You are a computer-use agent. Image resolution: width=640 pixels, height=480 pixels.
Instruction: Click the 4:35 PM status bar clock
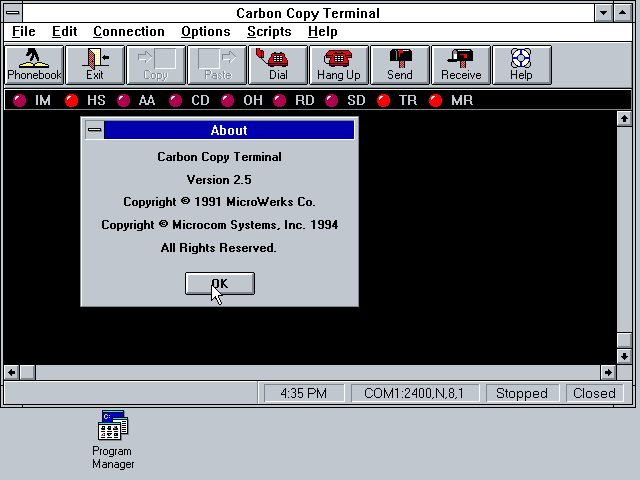304,393
